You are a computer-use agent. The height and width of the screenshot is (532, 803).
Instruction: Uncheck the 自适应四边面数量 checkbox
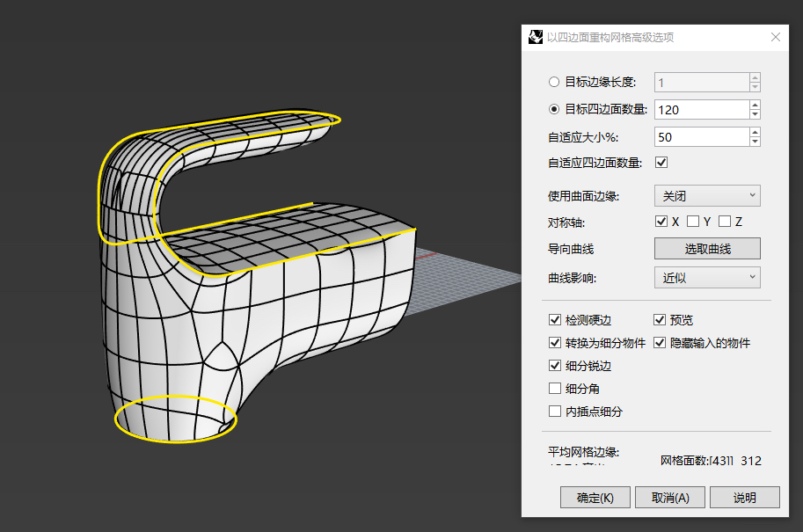pyautogui.click(x=661, y=163)
